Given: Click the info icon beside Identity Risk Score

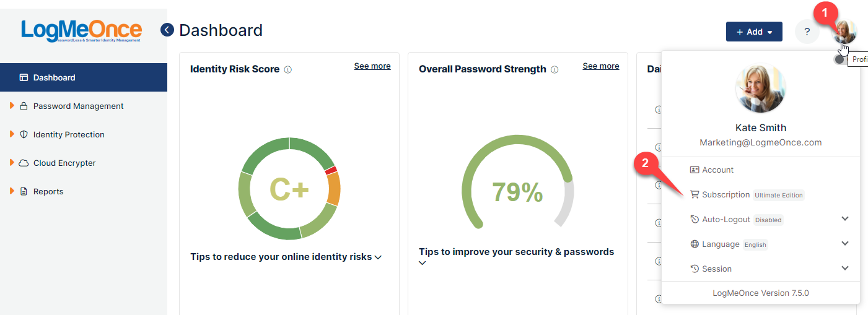Looking at the screenshot, I should pyautogui.click(x=287, y=70).
